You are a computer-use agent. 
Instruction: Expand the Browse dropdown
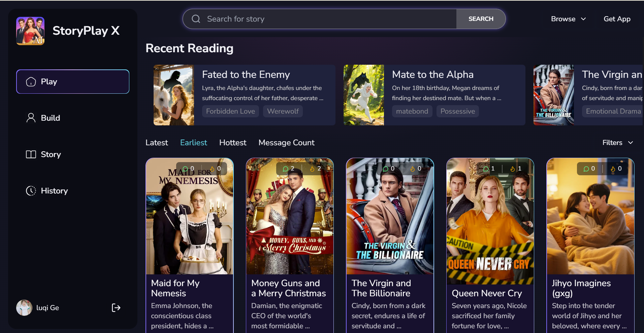(569, 19)
